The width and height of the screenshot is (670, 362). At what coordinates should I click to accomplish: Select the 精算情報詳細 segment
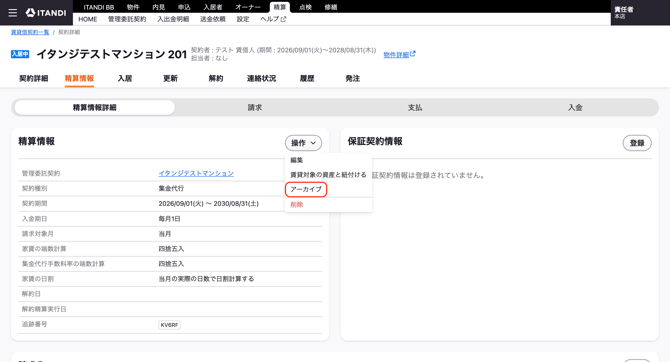point(94,108)
